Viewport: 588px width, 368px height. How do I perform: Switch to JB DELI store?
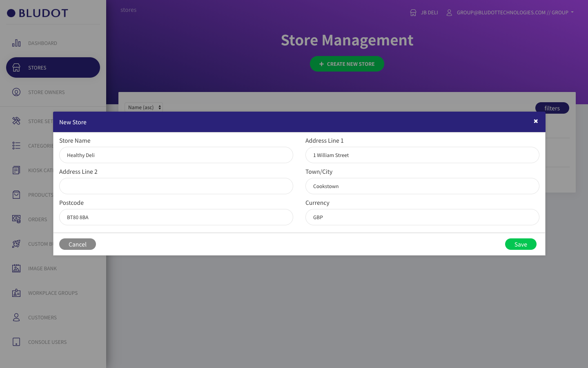point(424,12)
